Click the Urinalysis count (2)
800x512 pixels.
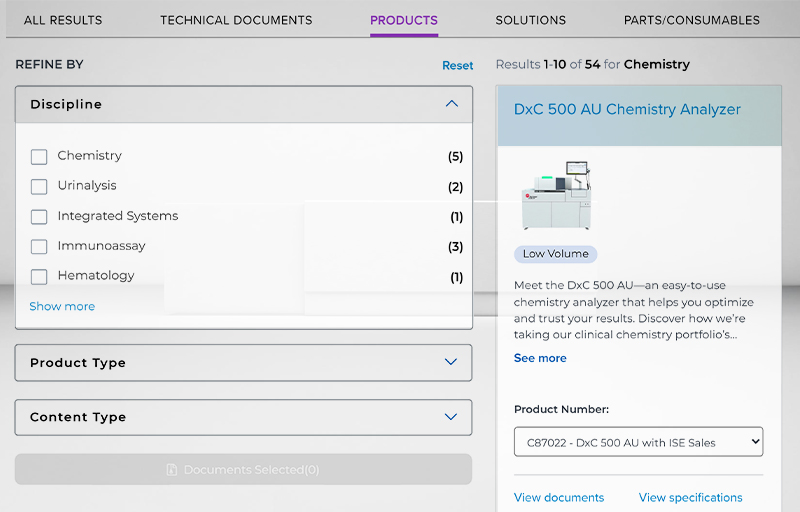(456, 187)
